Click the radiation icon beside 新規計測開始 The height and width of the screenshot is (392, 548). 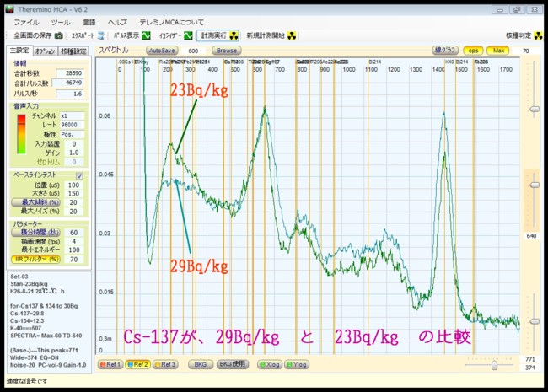point(292,35)
